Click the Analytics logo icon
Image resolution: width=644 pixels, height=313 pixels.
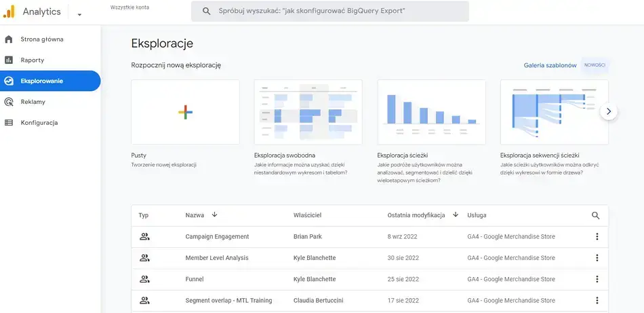coord(10,12)
